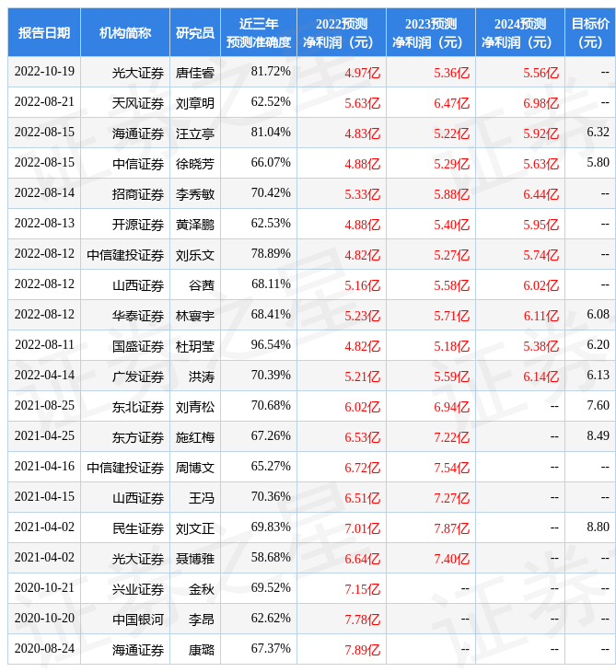Viewport: 616px width, 672px height.
Task: Click analyst name 王冯
Action: pyautogui.click(x=202, y=498)
